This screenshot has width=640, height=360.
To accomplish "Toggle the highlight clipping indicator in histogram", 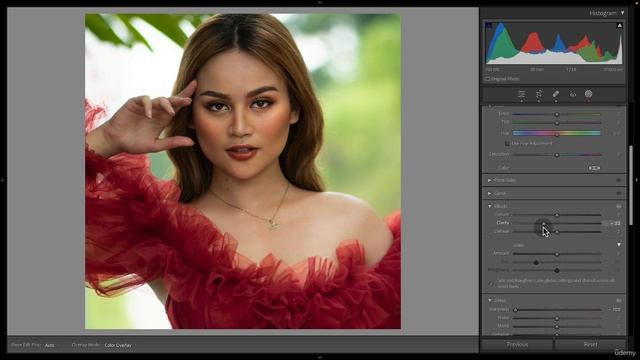I will pyautogui.click(x=619, y=26).
